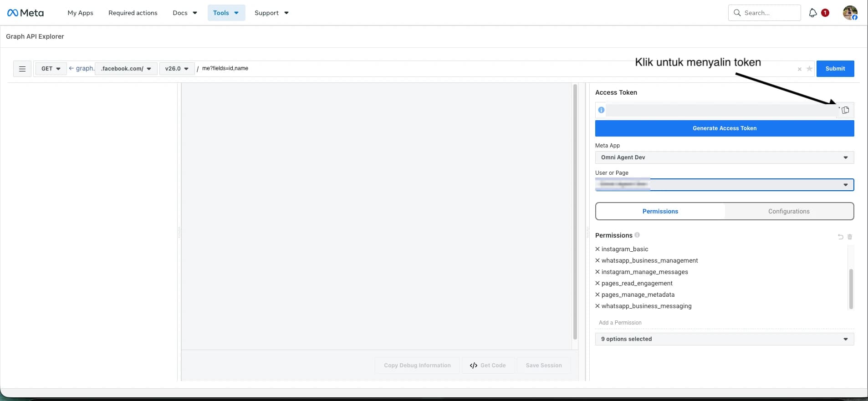
Task: Open the notifications bell
Action: coord(813,13)
